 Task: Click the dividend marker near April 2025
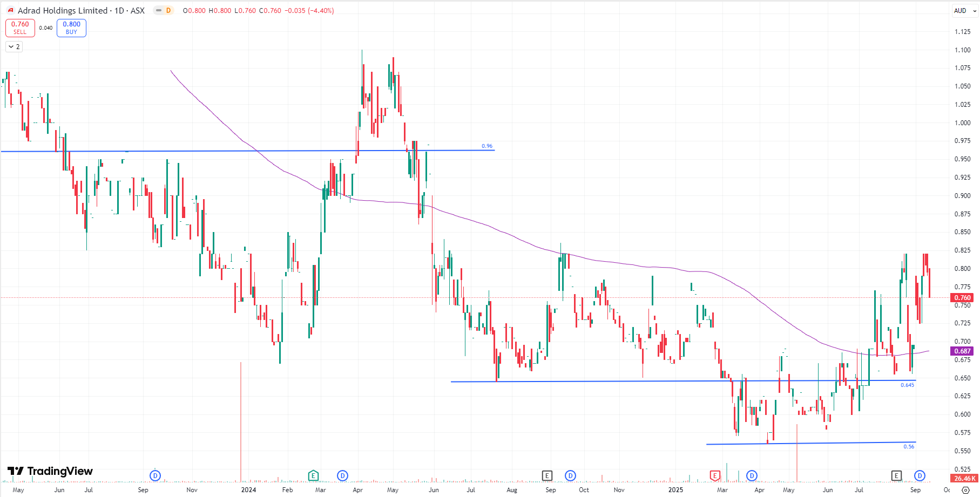click(752, 475)
